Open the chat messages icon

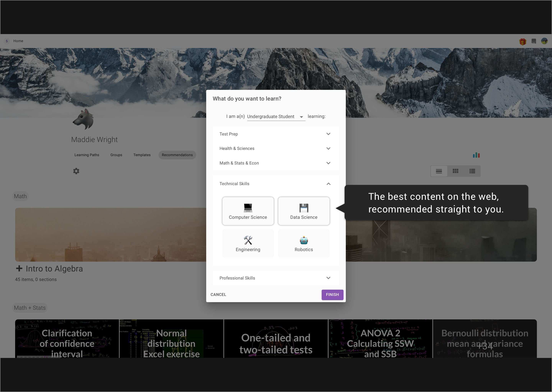tap(534, 41)
